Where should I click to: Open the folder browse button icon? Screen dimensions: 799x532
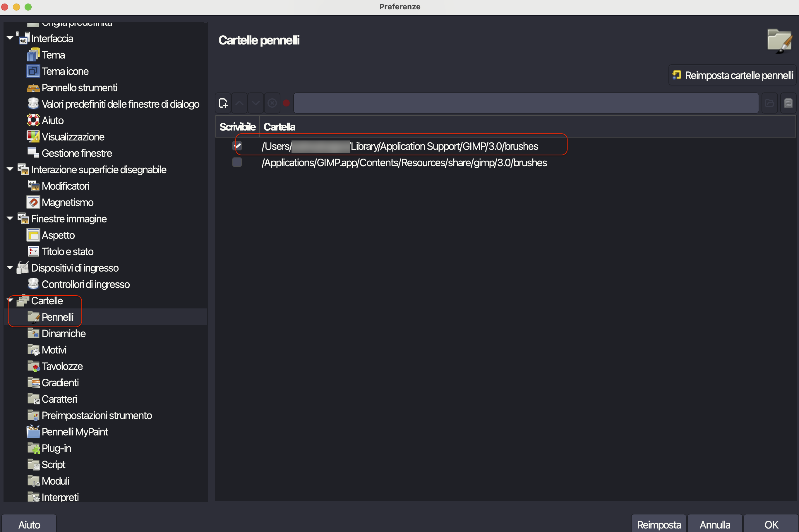coord(769,103)
